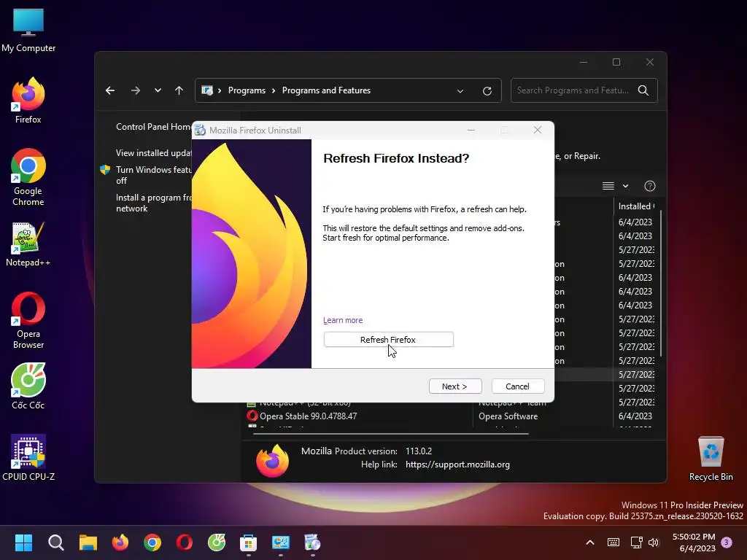This screenshot has height=560, width=747.
Task: Launch Opera from the taskbar
Action: 185,542
